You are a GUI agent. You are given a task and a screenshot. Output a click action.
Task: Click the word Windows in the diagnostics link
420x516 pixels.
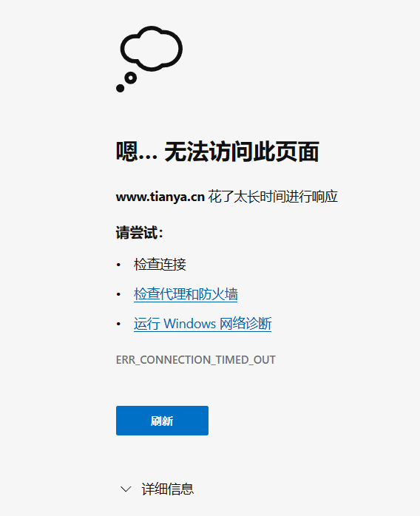tap(189, 324)
